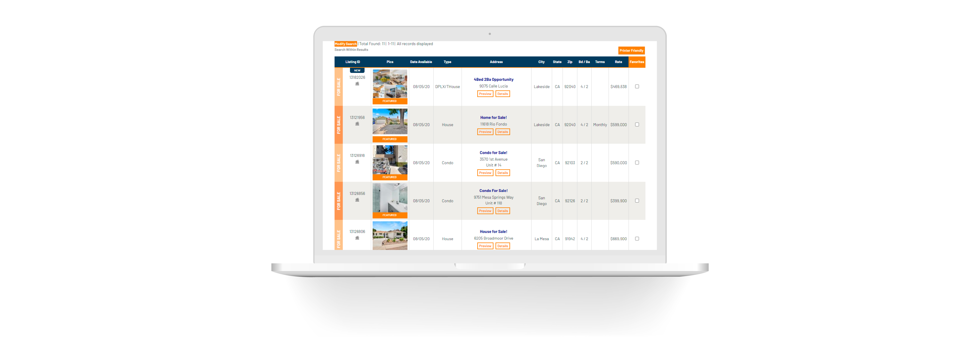Click the $469,838 rate value

point(618,87)
